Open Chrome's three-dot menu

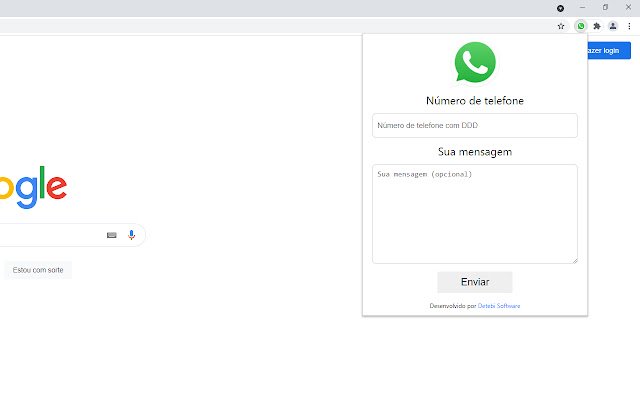(x=629, y=26)
